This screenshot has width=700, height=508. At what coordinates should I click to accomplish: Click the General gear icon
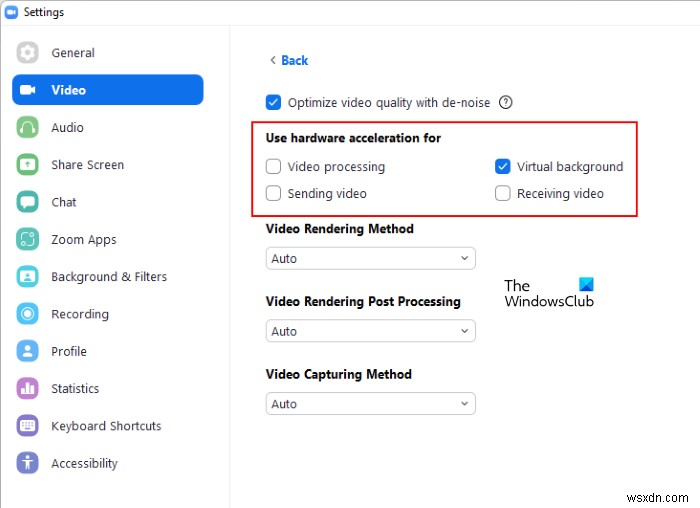(28, 53)
